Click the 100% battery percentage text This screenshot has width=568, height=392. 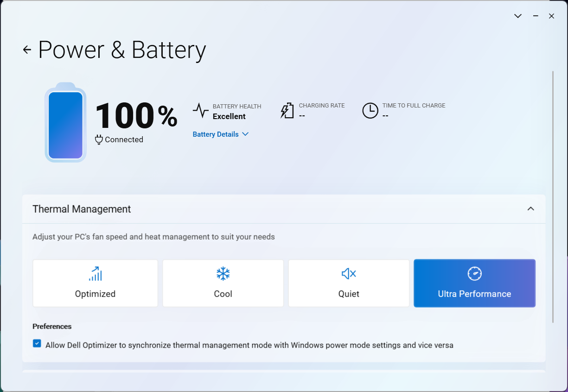pyautogui.click(x=136, y=115)
